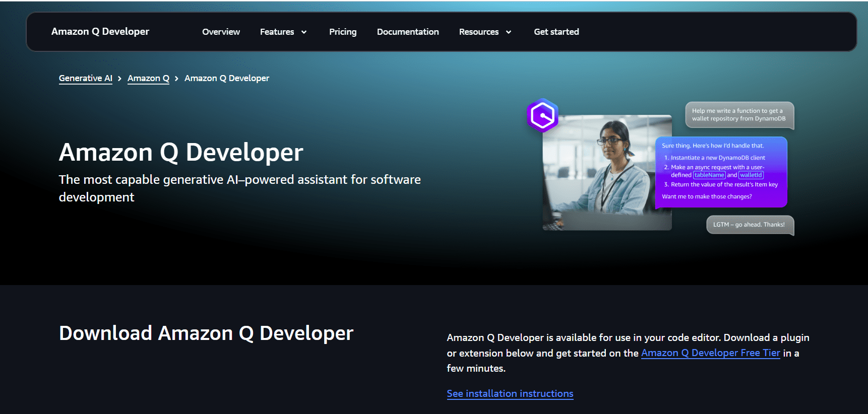Click the Get started nav item
Screen dimensions: 868x414
tap(556, 32)
